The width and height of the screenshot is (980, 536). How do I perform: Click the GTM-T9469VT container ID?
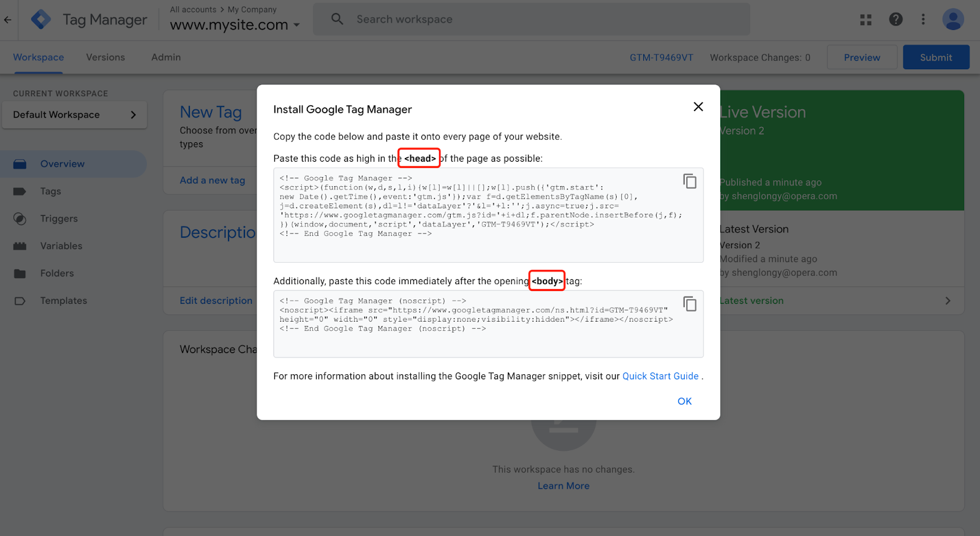[x=661, y=58]
